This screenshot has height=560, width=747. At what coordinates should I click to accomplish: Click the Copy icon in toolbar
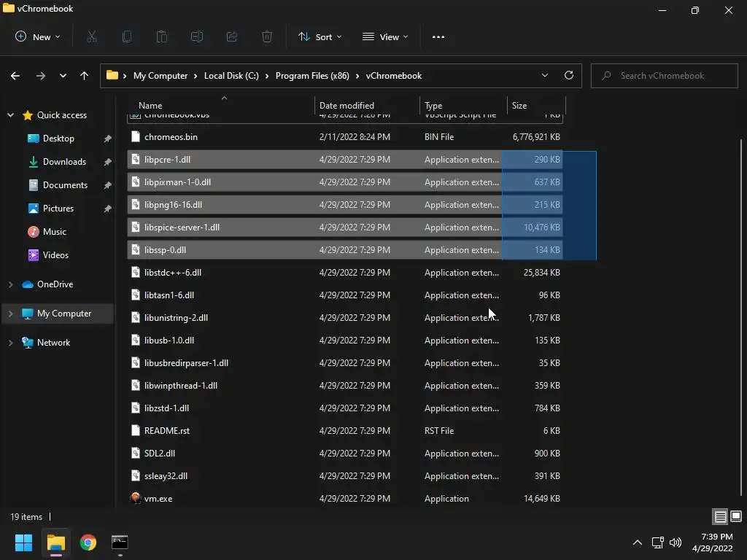click(127, 36)
